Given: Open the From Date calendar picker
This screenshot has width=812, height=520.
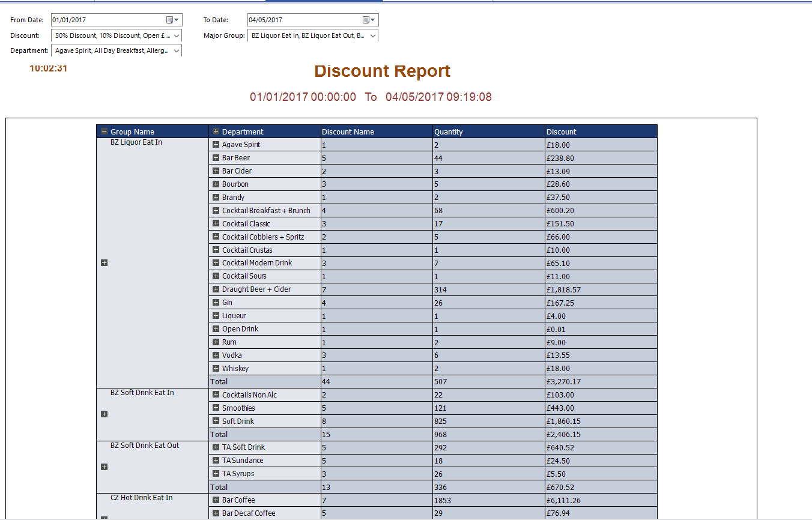Looking at the screenshot, I should (x=172, y=20).
